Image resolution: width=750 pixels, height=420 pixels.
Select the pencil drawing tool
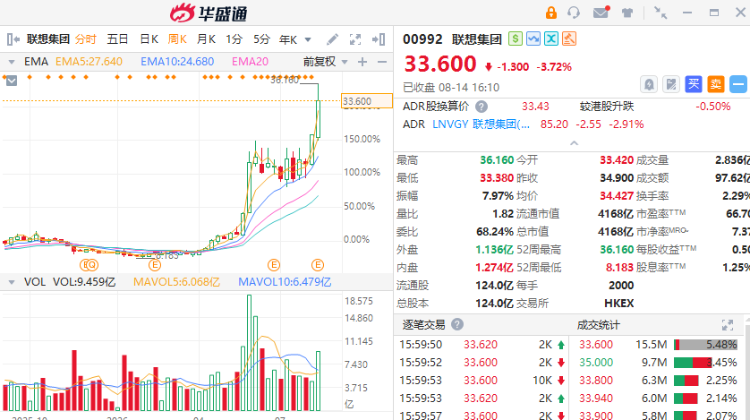(332, 39)
